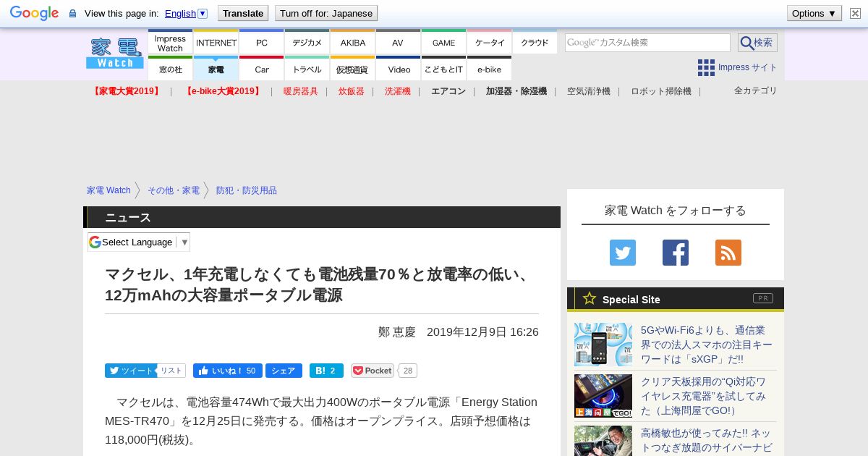Viewport: 868px width, 456px height.
Task: Follow 家電 Watch on Facebook icon
Action: (676, 253)
